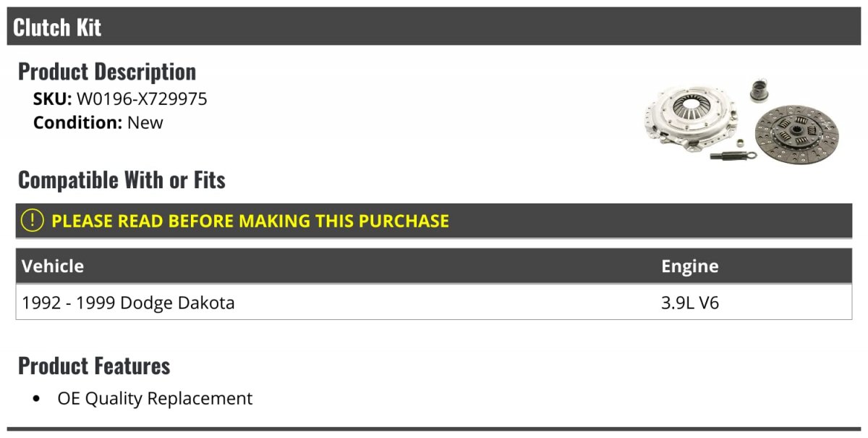Viewport: 868px width, 438px height.
Task: Click the "Condition:" label
Action: click(78, 122)
